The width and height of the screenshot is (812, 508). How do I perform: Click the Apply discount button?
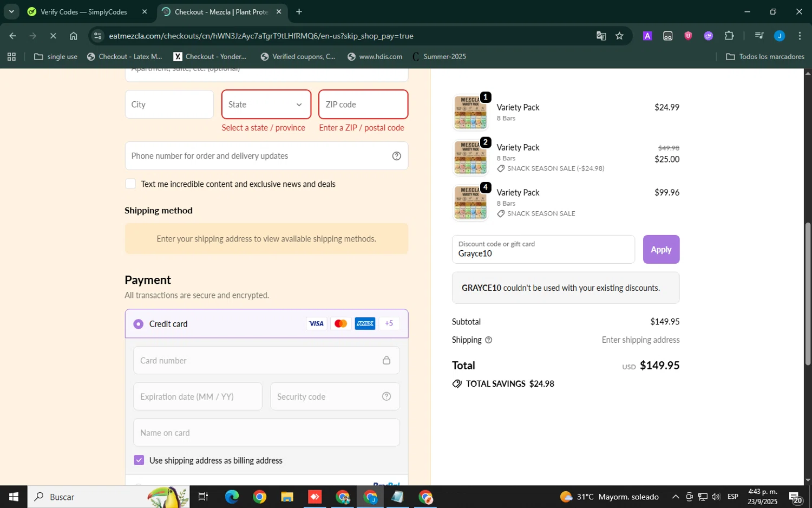tap(661, 249)
